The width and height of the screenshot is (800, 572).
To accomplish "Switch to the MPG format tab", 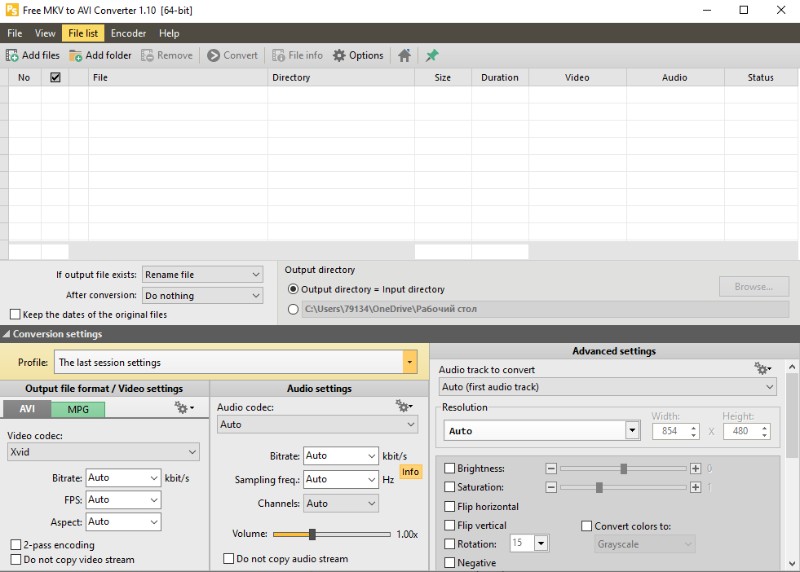I will [x=77, y=409].
